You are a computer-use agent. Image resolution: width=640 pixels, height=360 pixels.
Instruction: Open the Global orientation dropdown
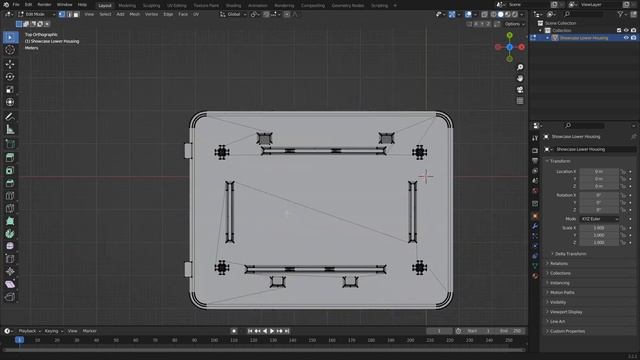click(233, 14)
